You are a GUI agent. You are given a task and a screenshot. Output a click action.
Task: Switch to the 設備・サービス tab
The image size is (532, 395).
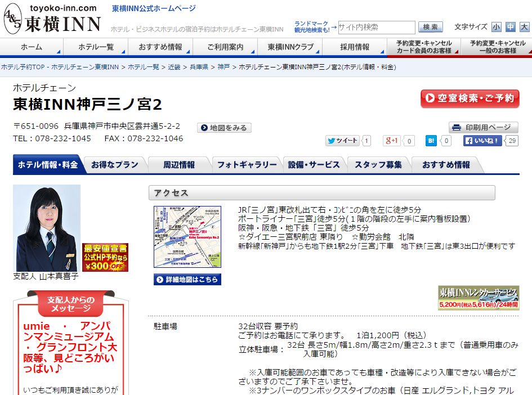click(314, 165)
